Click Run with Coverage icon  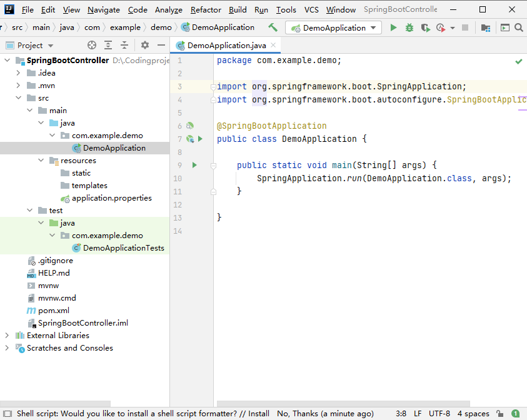coord(425,27)
